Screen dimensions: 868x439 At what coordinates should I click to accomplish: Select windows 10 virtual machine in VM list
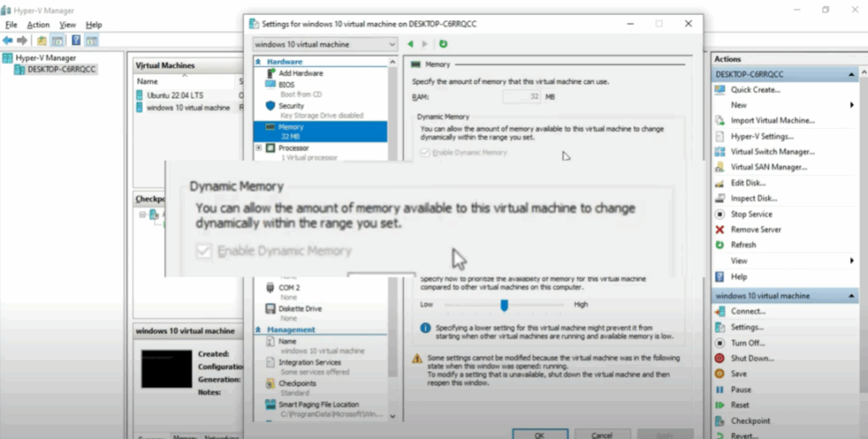click(x=187, y=108)
